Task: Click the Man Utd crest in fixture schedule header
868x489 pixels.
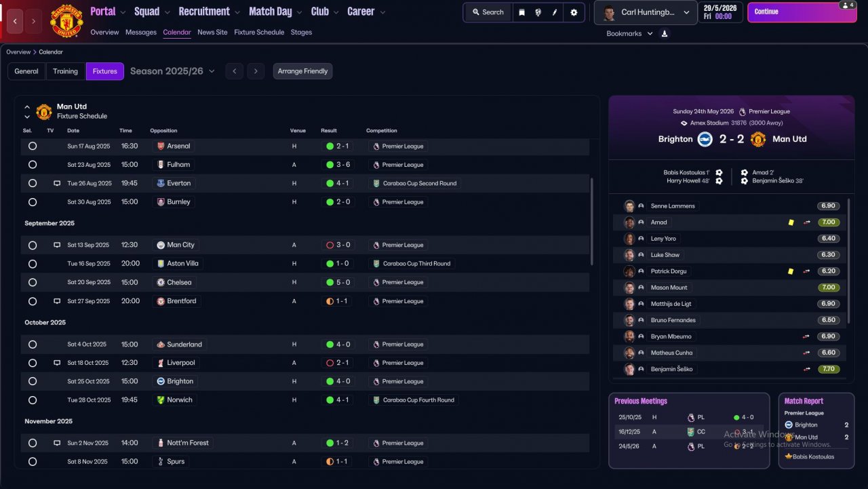Action: [x=44, y=111]
